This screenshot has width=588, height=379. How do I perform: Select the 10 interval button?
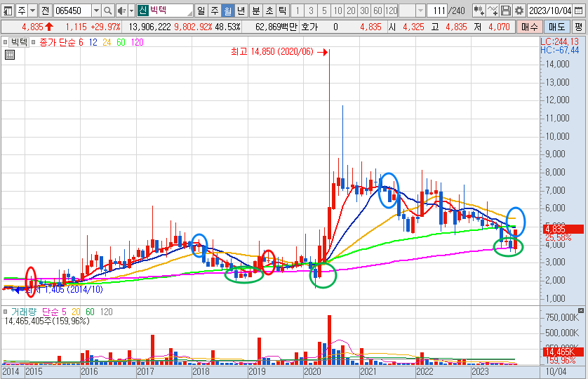point(338,11)
